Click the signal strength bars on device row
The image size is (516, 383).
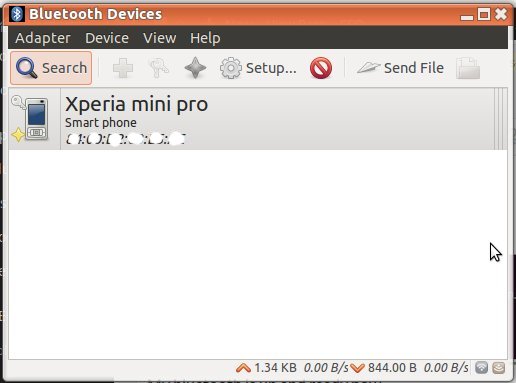[500, 119]
